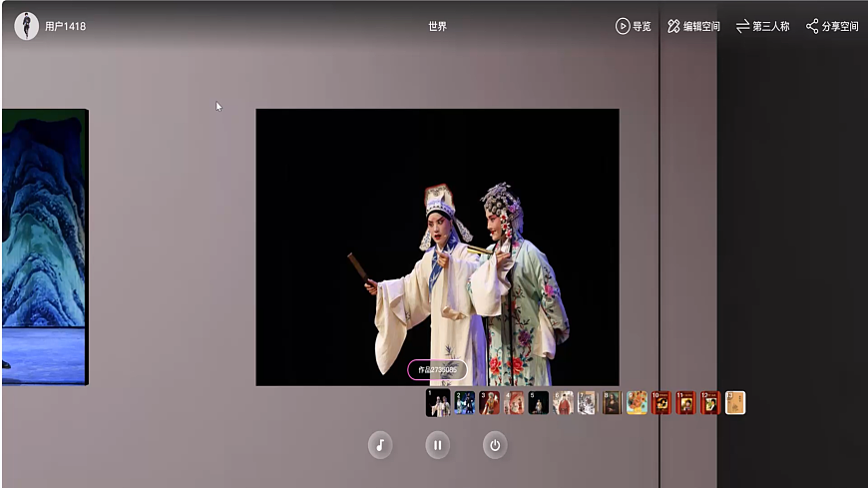Select thumbnail 4 in artwork strip
This screenshot has height=488, width=868.
click(x=514, y=403)
